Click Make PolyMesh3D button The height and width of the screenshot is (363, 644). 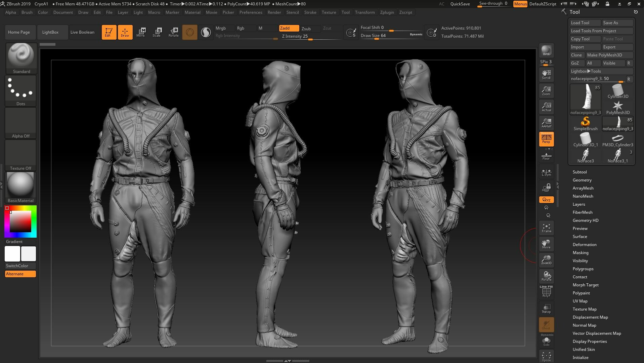[x=609, y=55]
